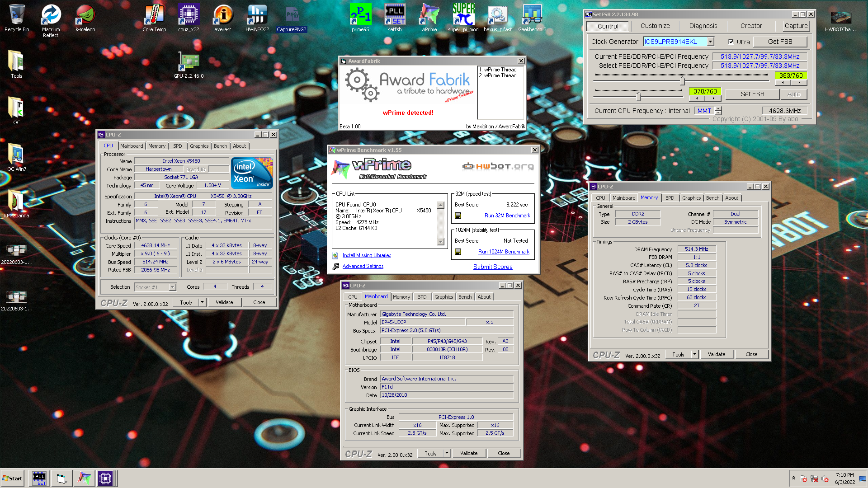Launch GPU-Z.2.46.0 desktop icon
Viewport: 868px width, 488px height.
coord(189,65)
